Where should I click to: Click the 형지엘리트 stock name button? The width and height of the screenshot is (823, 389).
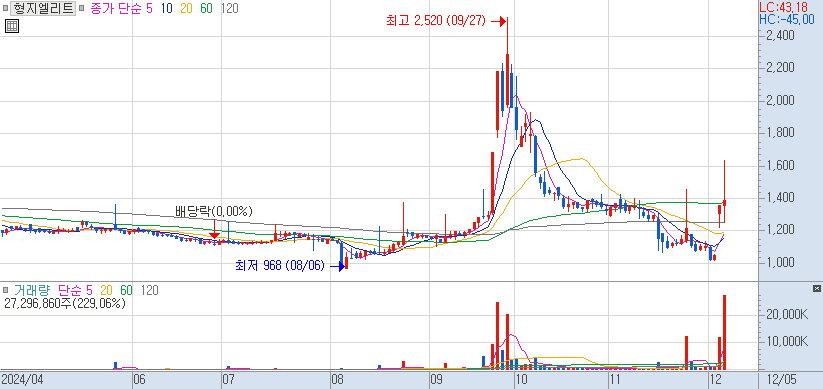coord(43,8)
